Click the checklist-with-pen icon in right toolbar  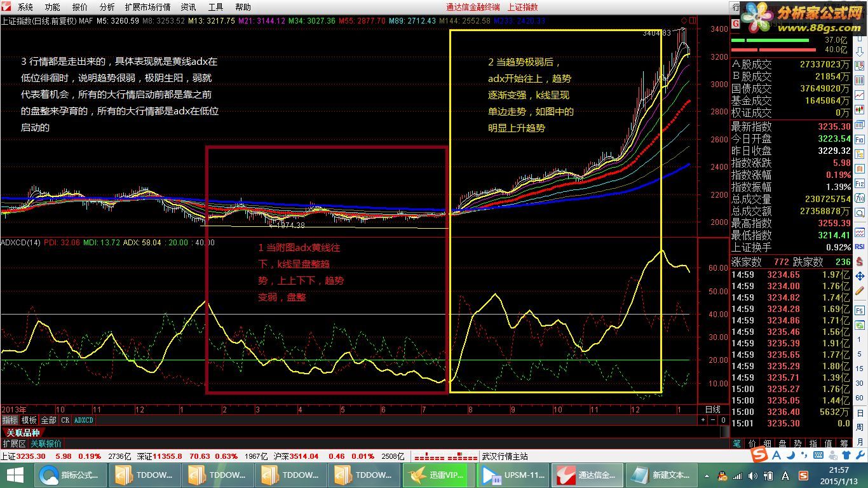(x=860, y=65)
